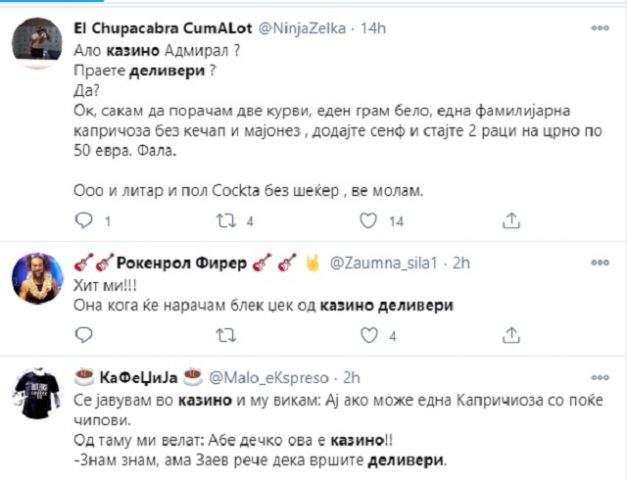Open КаФеЏиЈа's profile avatar
627x480 pixels.
[x=42, y=393]
